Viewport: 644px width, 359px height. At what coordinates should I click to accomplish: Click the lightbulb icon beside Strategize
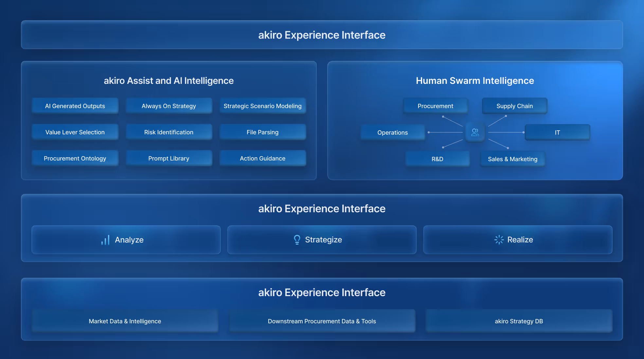pos(297,240)
